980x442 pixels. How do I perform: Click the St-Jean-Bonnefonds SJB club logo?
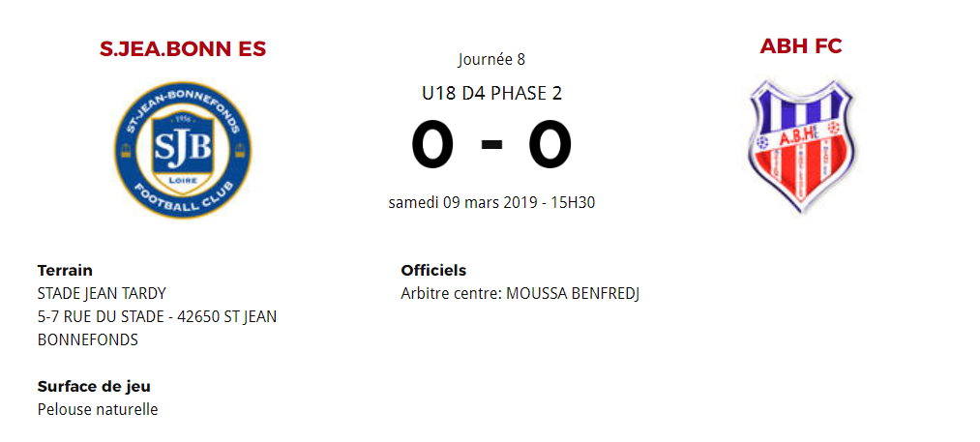pos(182,148)
